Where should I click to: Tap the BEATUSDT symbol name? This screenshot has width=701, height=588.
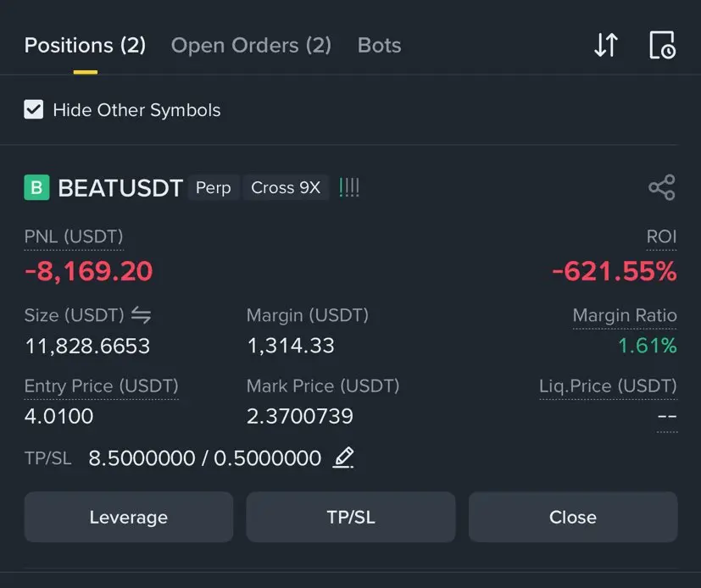point(120,187)
